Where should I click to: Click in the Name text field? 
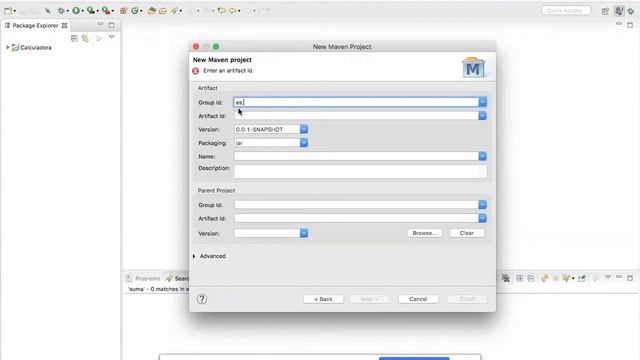356,156
